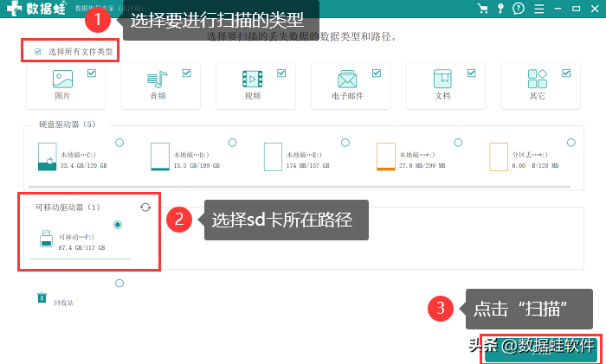Open the hamburger menu in title bar
Viewport: 606px width, 364px height.
[x=539, y=9]
